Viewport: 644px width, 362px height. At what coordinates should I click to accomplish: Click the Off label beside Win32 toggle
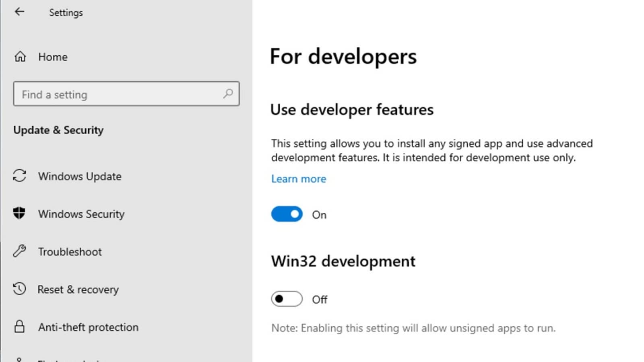click(x=320, y=300)
